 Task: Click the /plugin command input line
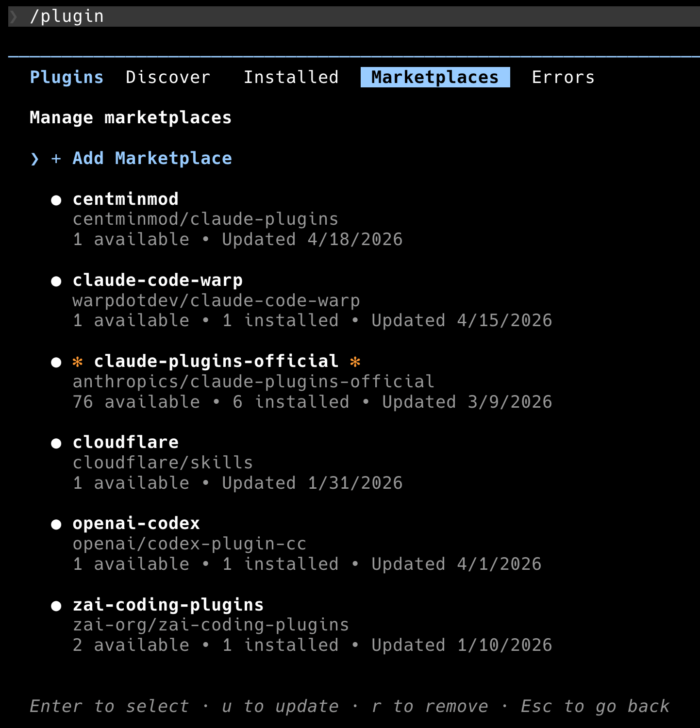click(x=354, y=17)
